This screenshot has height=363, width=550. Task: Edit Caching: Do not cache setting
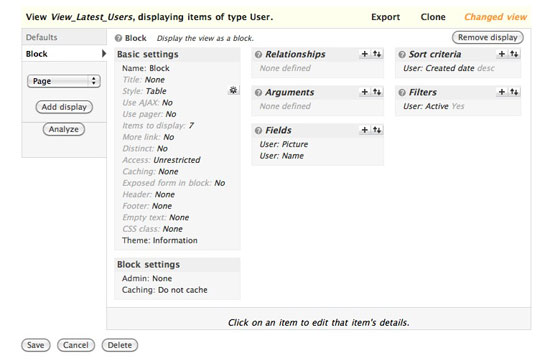click(x=165, y=290)
